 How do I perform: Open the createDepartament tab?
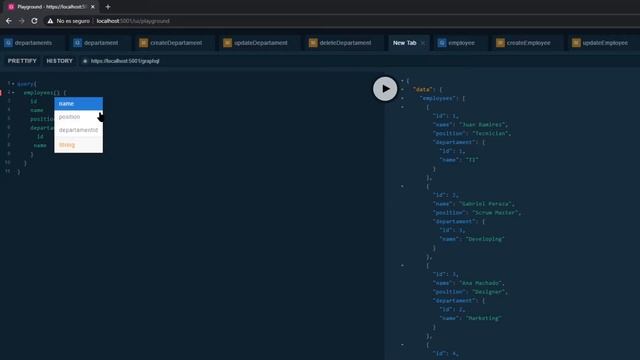point(176,43)
